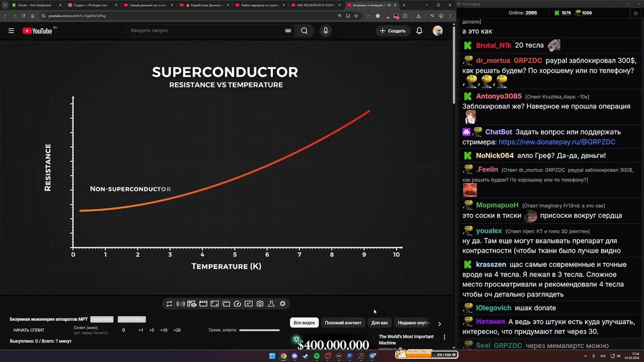Take video screenshot with camera icon
This screenshot has width=644, height=362.
(x=260, y=304)
